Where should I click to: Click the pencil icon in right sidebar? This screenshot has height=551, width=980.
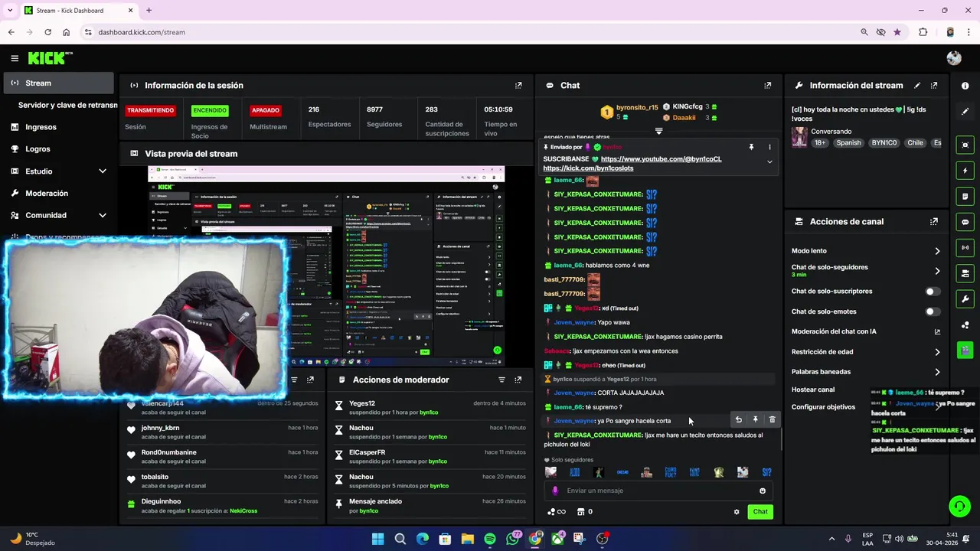[965, 111]
